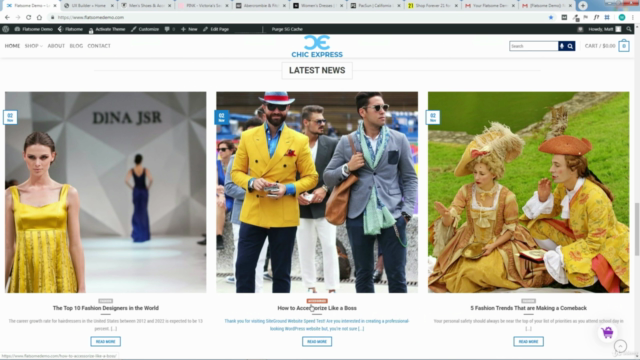Viewport: 640px width, 360px height.
Task: Go to the HOME nav item
Action: (x=12, y=46)
